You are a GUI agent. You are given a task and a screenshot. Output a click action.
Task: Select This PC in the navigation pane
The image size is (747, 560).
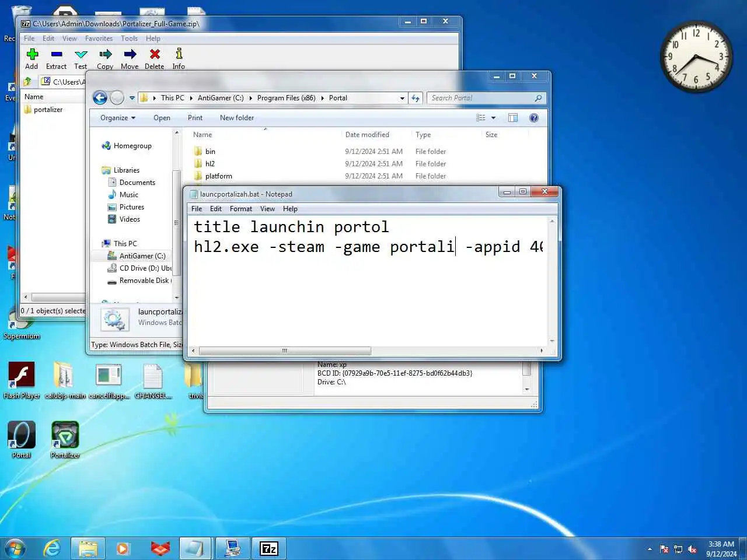(120, 244)
